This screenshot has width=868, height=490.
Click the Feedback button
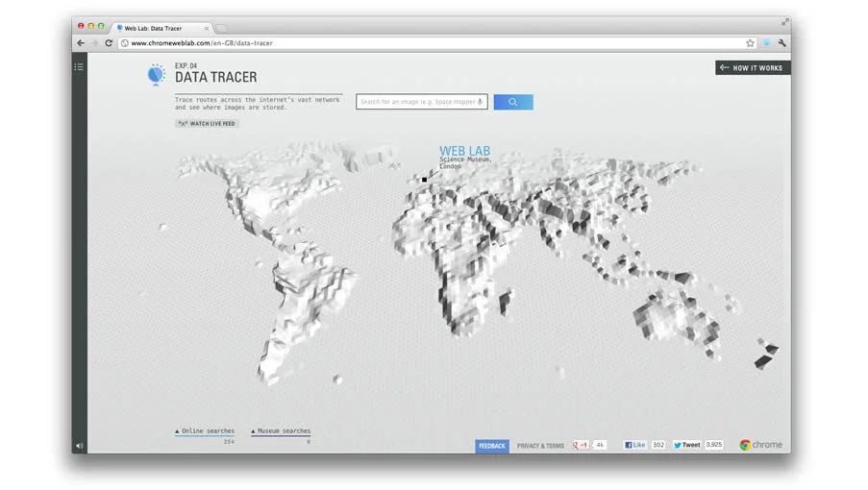(x=491, y=446)
